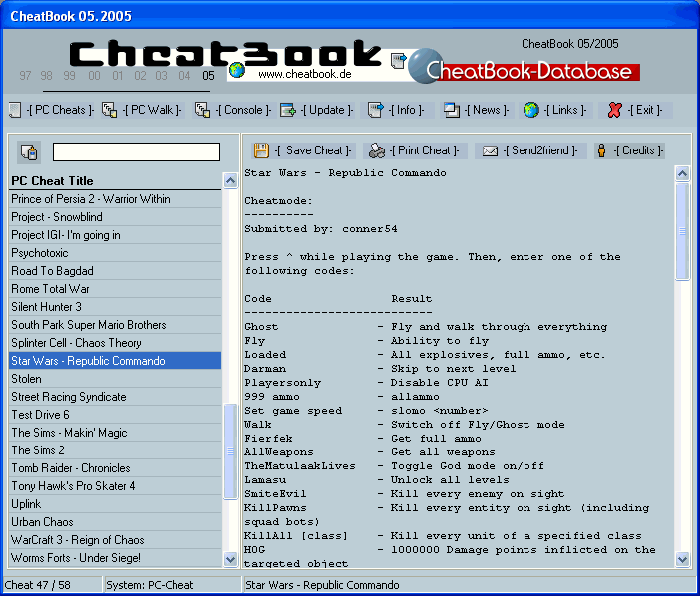Click the cheat text scrollbar down arrow
Viewport: 700px width, 596px height.
pos(682,559)
